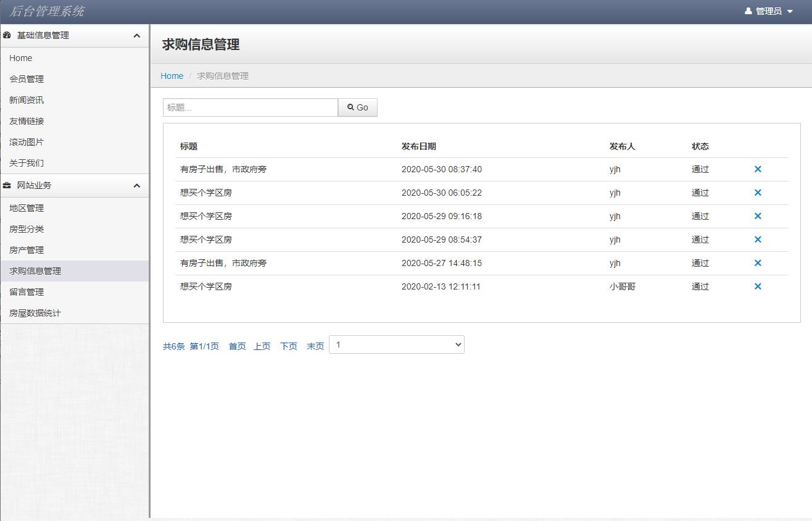Open 留言管理 from the sidebar
Screen dimensions: 812x521
pyautogui.click(x=26, y=291)
